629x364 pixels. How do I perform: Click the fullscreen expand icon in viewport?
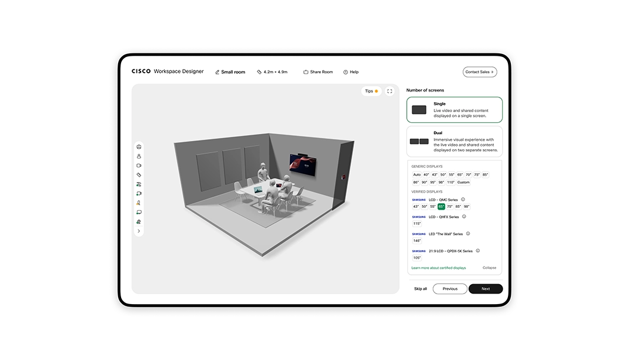point(389,91)
